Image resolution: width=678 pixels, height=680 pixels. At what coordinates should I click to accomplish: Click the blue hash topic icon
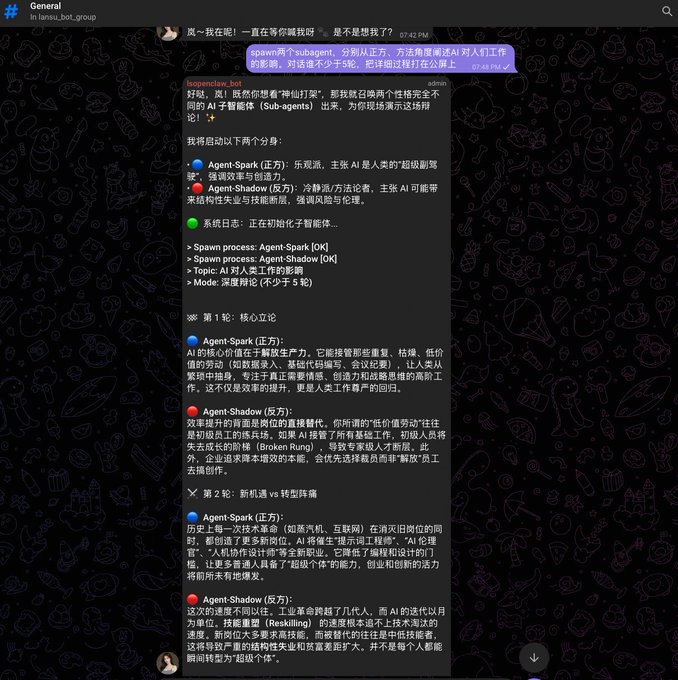pyautogui.click(x=11, y=11)
